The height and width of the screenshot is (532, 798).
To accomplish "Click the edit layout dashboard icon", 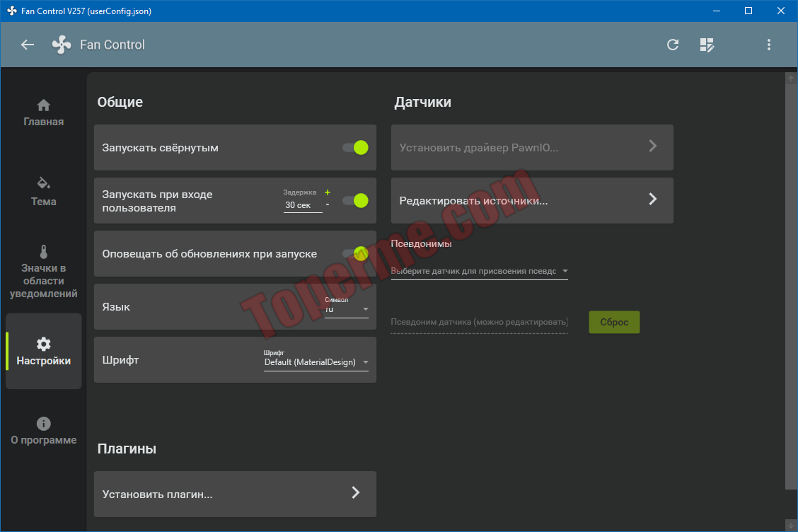I will (707, 45).
